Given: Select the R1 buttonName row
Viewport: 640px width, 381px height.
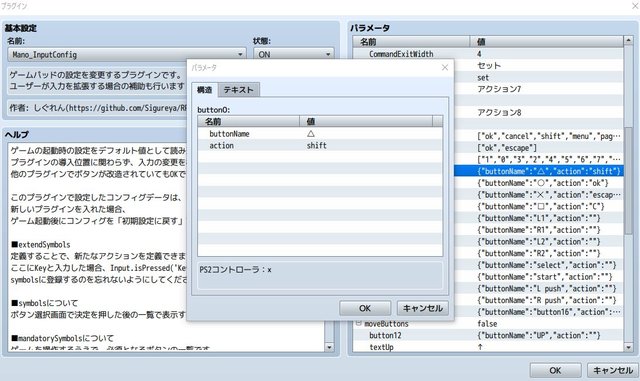Looking at the screenshot, I should (538, 230).
